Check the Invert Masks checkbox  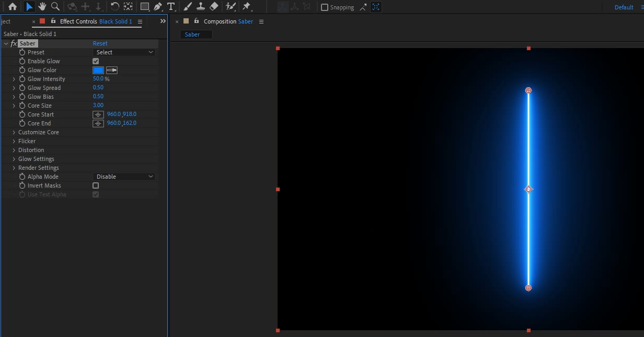coord(96,185)
